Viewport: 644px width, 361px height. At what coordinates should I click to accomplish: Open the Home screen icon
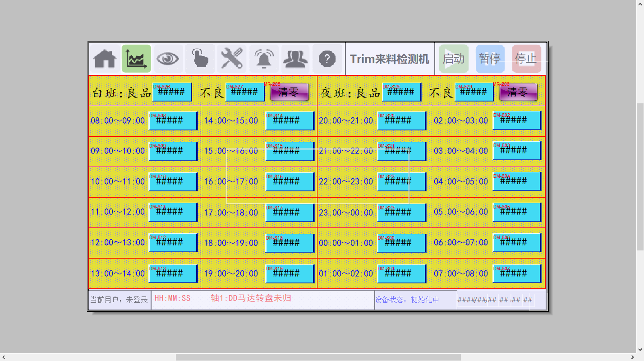pyautogui.click(x=105, y=59)
